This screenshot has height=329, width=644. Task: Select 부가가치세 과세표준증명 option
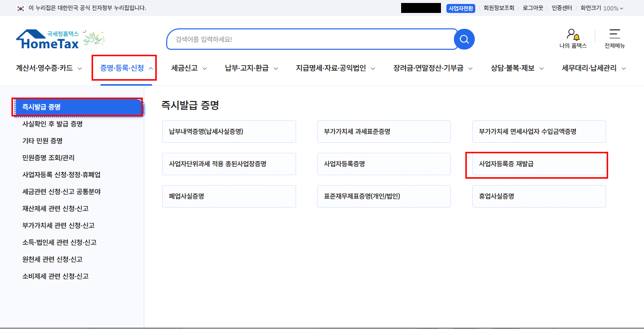384,131
